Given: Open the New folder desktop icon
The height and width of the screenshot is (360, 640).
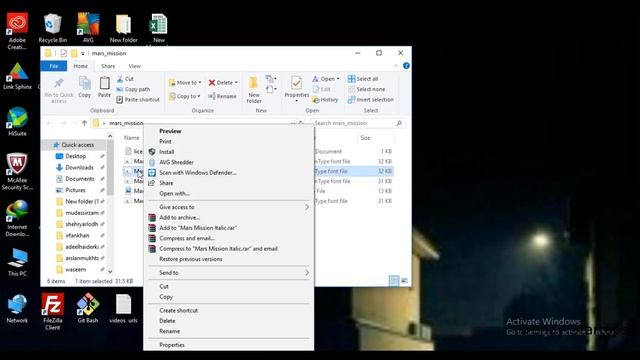Looking at the screenshot, I should [x=123, y=28].
